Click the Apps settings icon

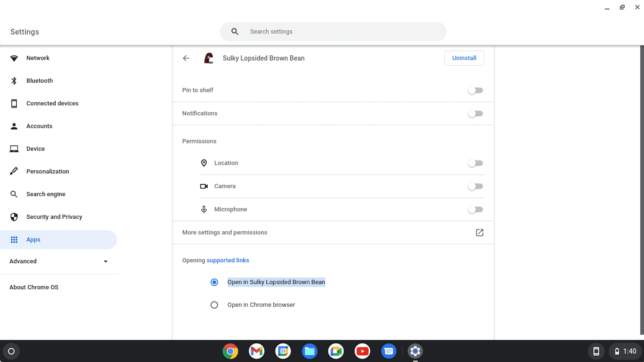(x=14, y=239)
